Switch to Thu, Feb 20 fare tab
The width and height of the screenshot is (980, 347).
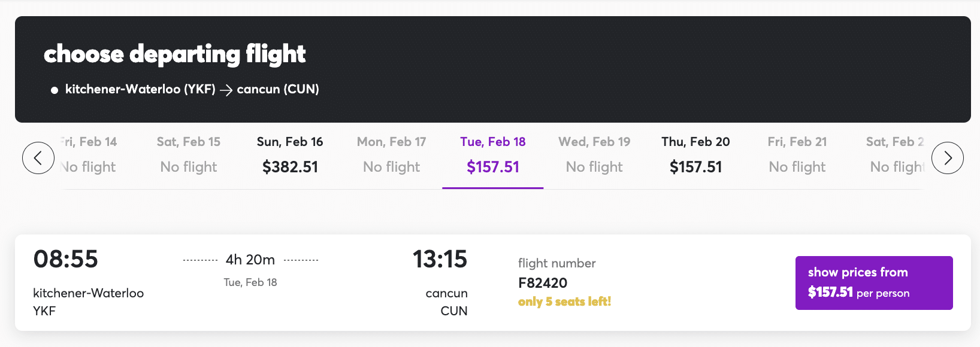(695, 155)
